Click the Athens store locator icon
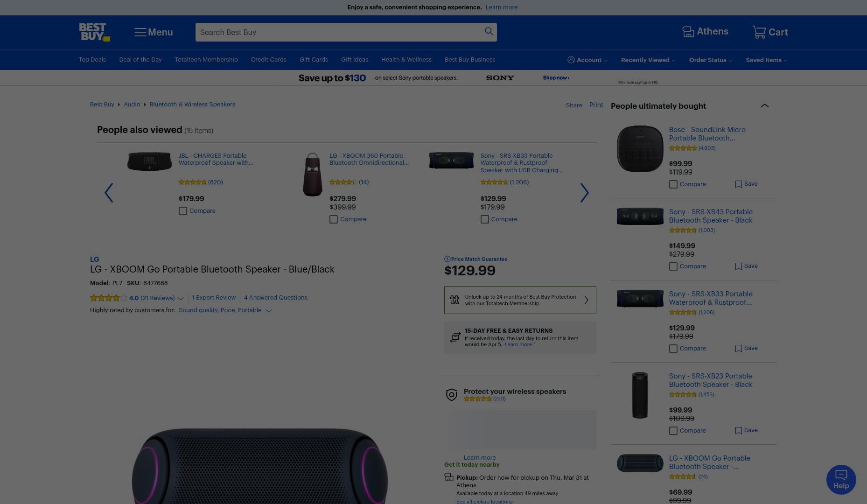The height and width of the screenshot is (504, 867). [x=688, y=32]
